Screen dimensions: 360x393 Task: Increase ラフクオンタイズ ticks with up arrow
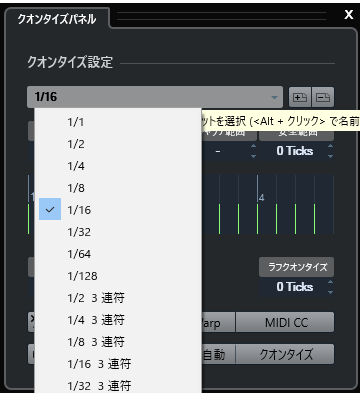(330, 282)
